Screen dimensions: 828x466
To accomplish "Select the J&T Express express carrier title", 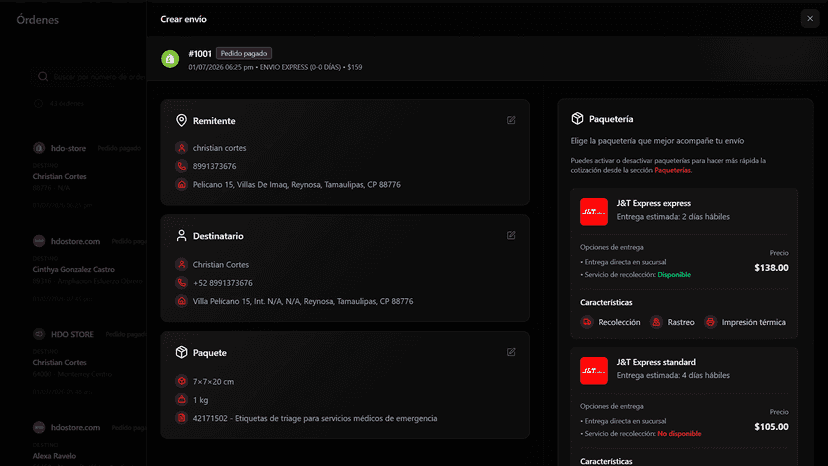I will [654, 203].
